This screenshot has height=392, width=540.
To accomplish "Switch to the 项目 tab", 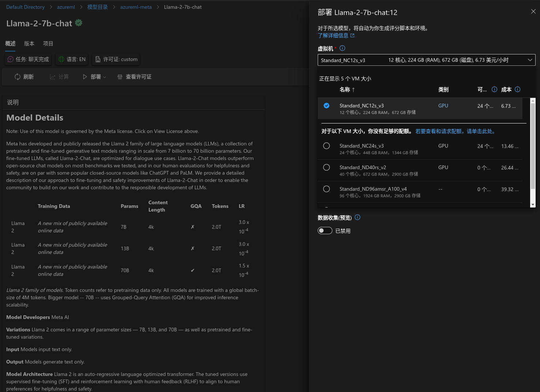I will pyautogui.click(x=48, y=43).
